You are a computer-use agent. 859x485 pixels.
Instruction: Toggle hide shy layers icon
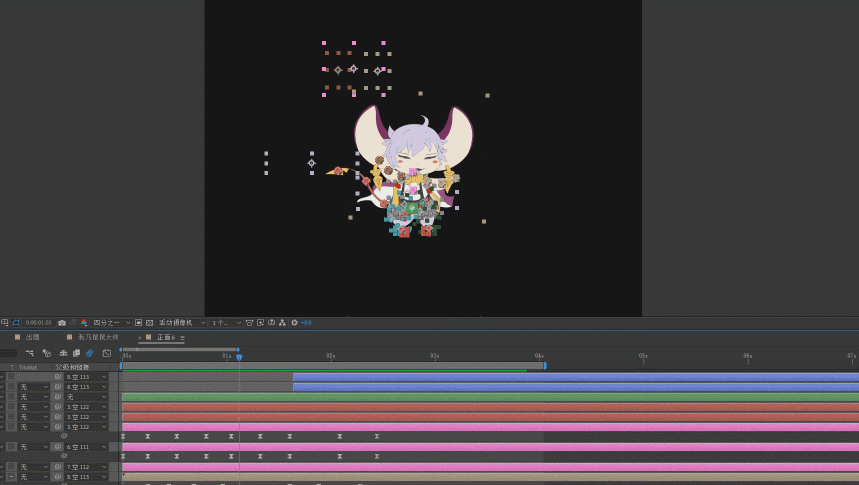click(x=63, y=353)
